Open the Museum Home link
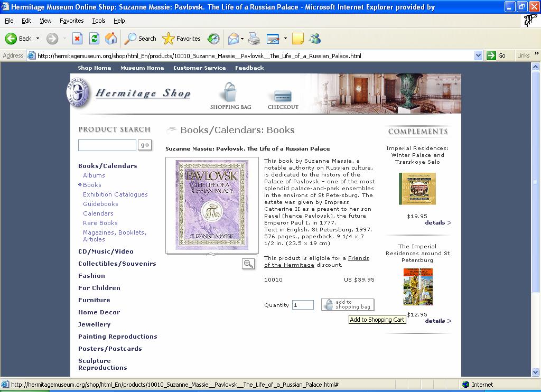The height and width of the screenshot is (392, 541). [x=142, y=68]
